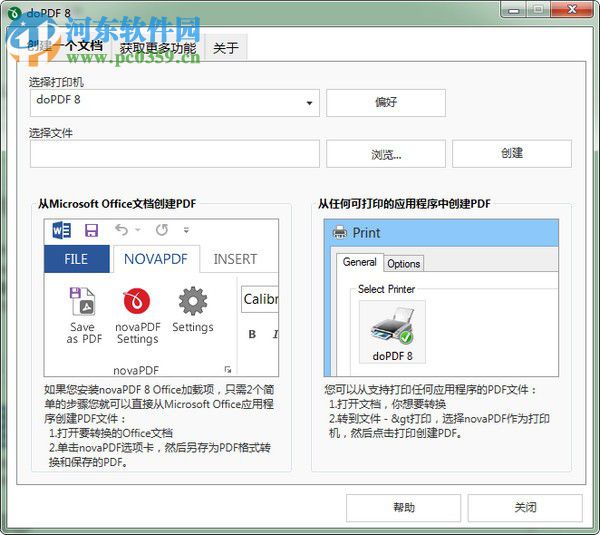
Task: Click the purple save disk icon
Action: tap(91, 230)
